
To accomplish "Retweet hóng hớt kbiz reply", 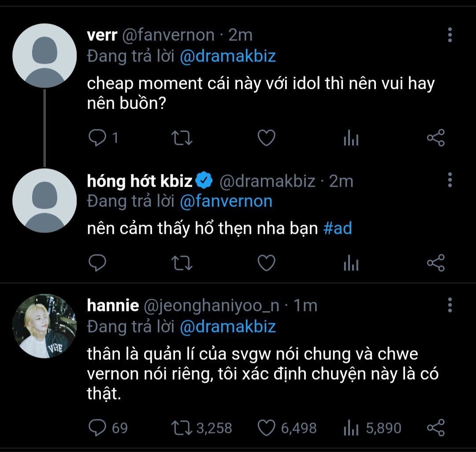I will [181, 263].
